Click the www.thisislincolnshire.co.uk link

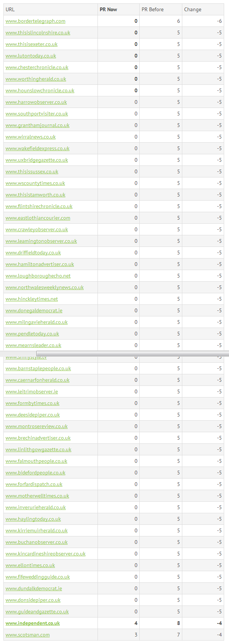(x=38, y=33)
